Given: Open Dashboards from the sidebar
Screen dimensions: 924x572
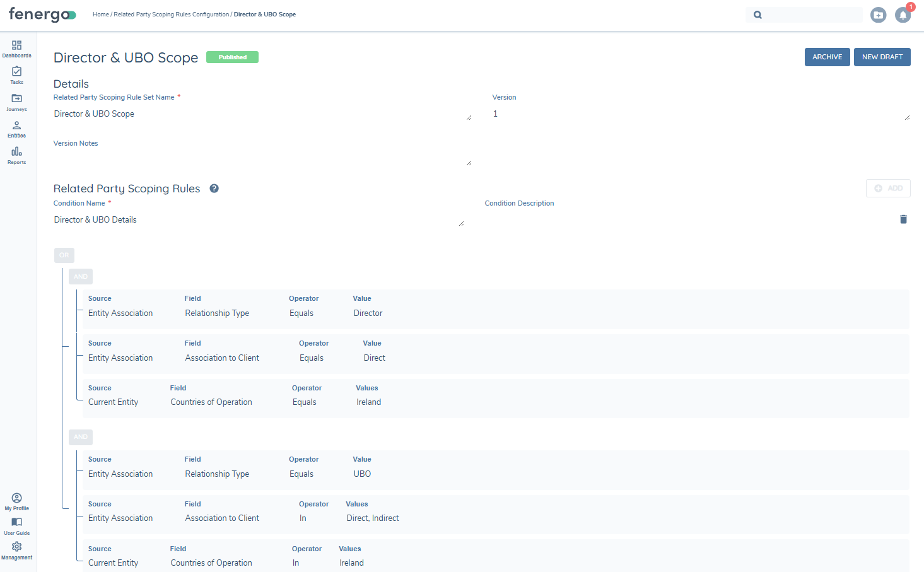Looking at the screenshot, I should (x=16, y=49).
